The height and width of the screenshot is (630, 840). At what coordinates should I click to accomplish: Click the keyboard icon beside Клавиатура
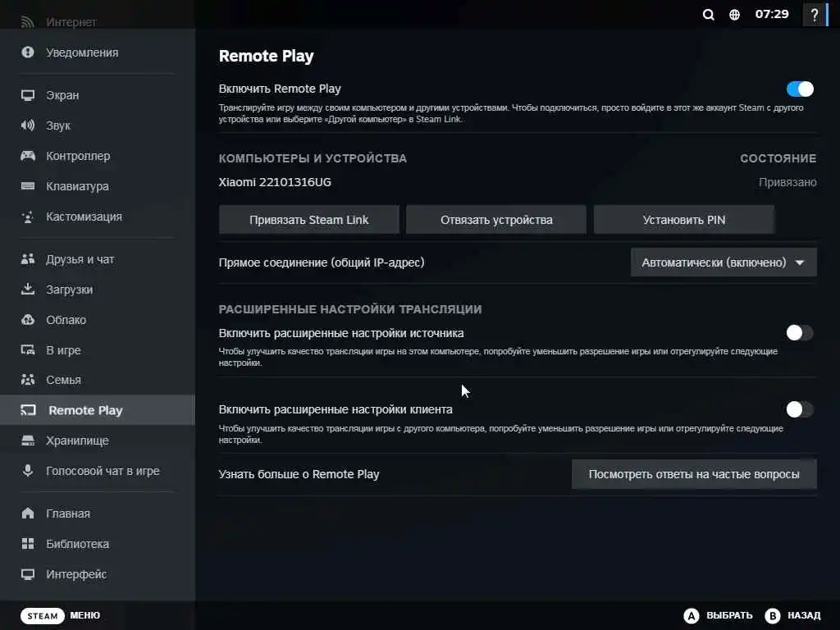pos(28,186)
